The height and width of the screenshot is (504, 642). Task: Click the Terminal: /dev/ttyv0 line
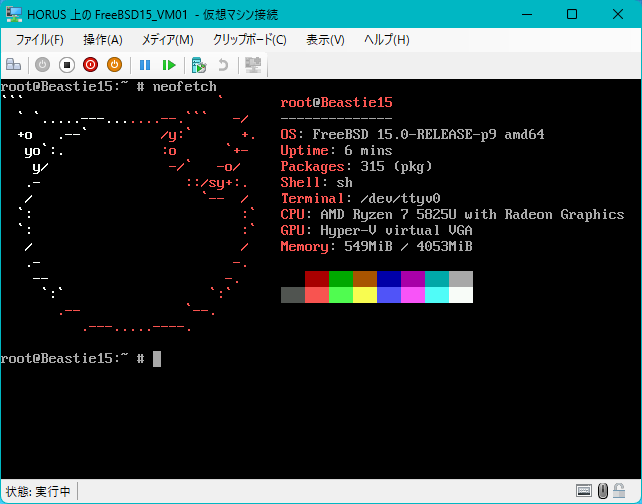point(360,199)
